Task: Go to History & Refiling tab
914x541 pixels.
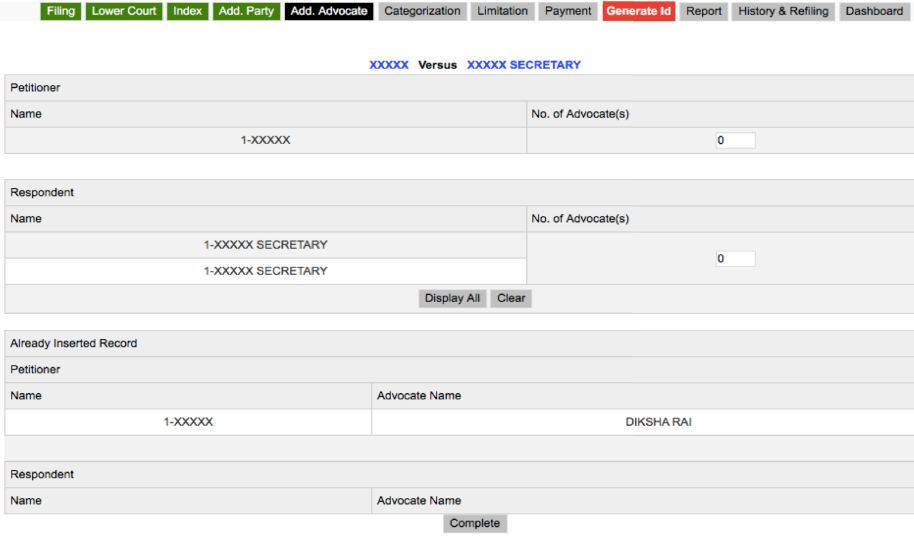Action: (x=783, y=12)
